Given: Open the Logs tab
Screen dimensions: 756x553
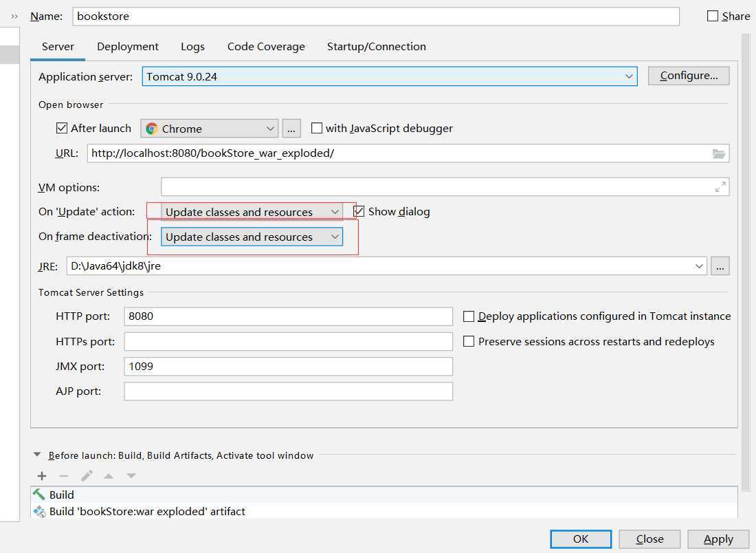Looking at the screenshot, I should [193, 46].
